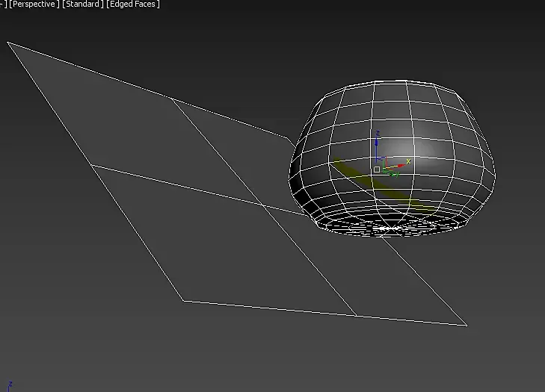Screen dimensions: 545x392
Task: Click the gizmo's square center handle
Action: (x=377, y=169)
